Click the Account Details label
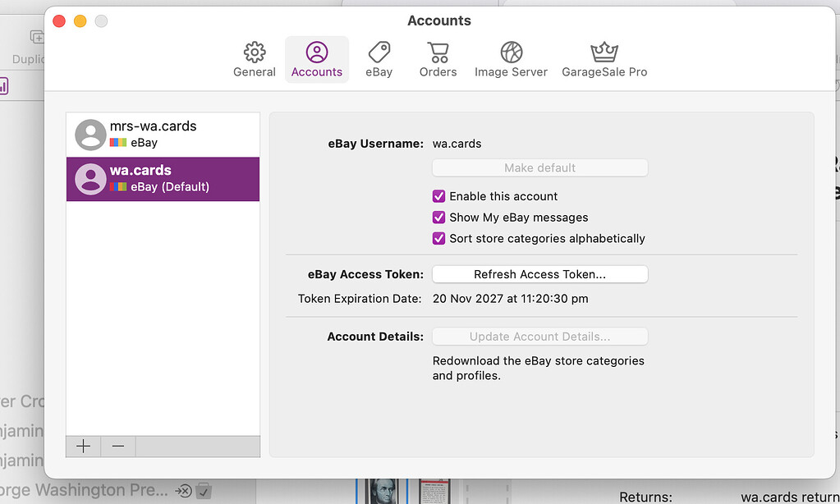The image size is (840, 504). (375, 337)
